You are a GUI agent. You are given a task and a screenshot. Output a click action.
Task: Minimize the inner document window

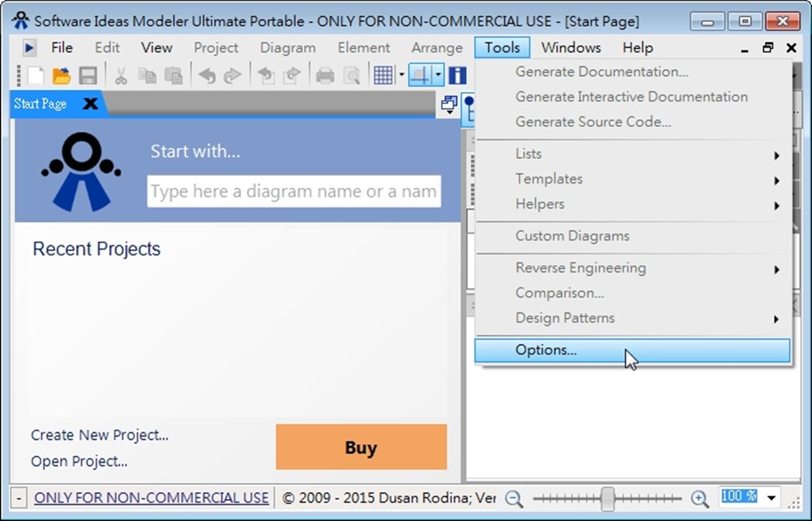point(744,50)
